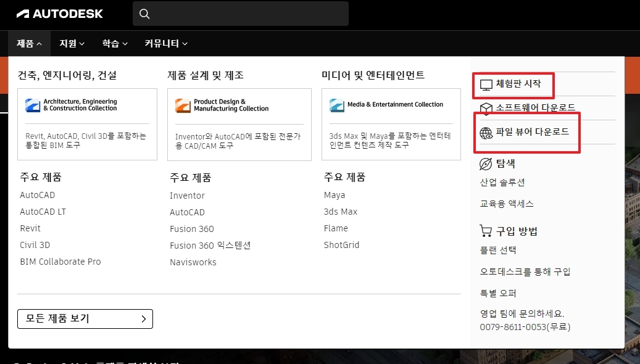Select AutoCAD under 건축, 엔지니어링, 건설

pos(38,195)
